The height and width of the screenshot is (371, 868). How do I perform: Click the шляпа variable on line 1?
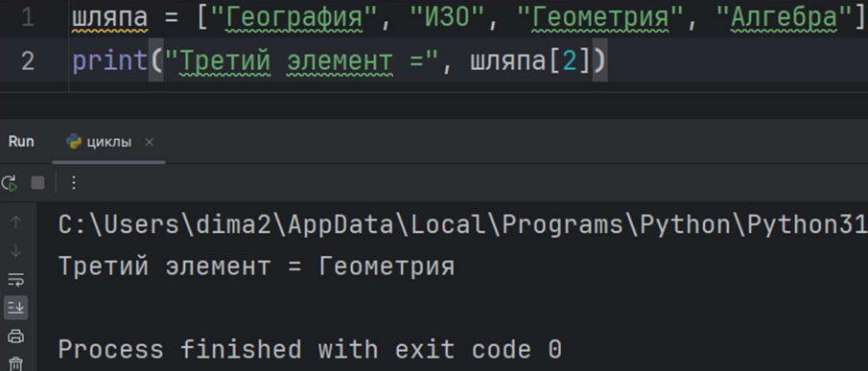tap(110, 19)
